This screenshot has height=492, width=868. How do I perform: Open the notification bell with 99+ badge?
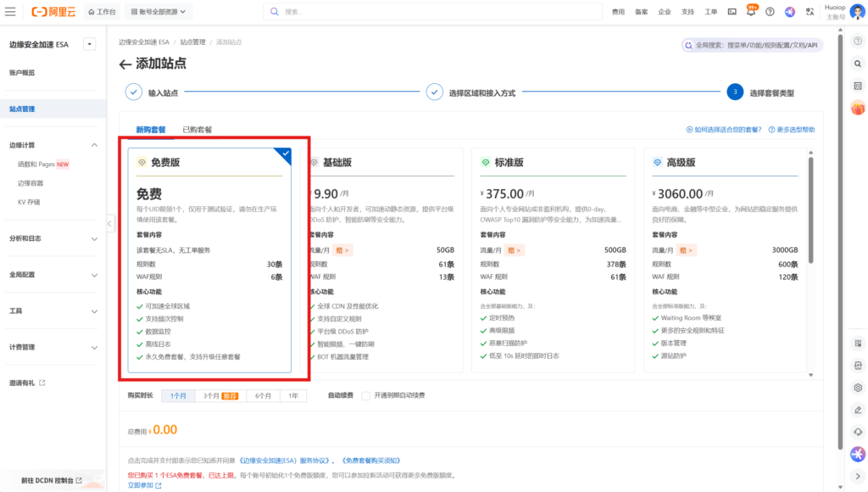tap(751, 11)
